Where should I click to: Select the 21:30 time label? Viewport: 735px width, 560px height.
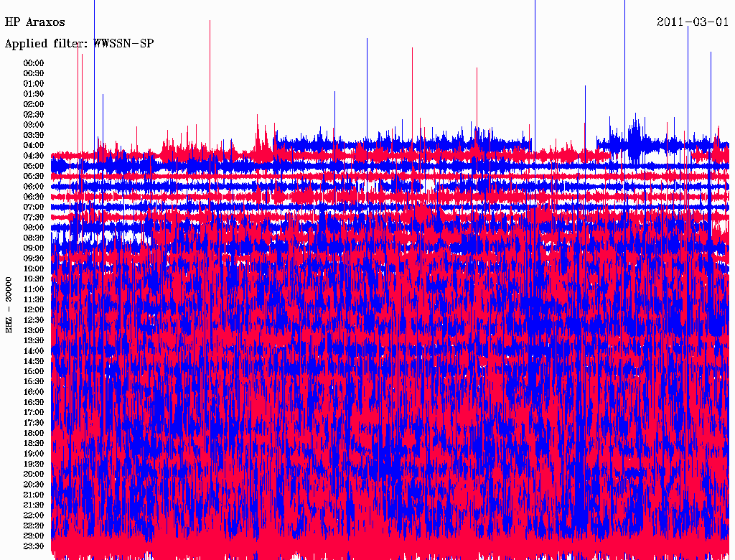[x=34, y=505]
